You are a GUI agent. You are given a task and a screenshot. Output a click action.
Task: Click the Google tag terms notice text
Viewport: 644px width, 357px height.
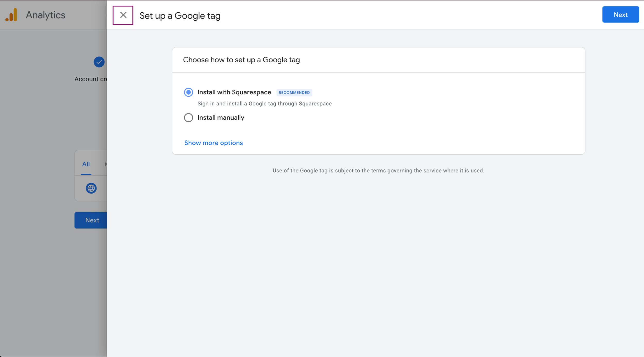pos(378,171)
